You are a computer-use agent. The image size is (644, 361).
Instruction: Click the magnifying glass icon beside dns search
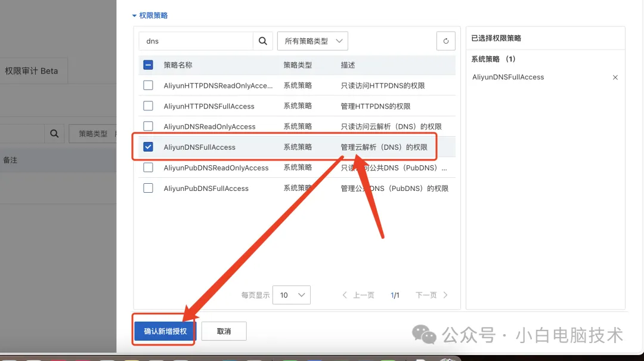click(262, 41)
